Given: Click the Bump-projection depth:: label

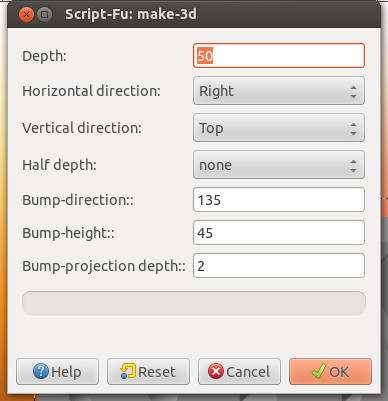Looking at the screenshot, I should [x=104, y=266].
